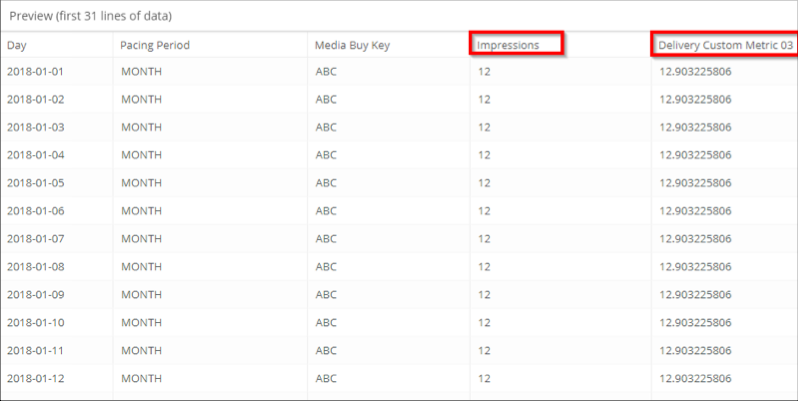The image size is (798, 401).
Task: Click ABC in the 2018-01-05 row
Action: 326,183
